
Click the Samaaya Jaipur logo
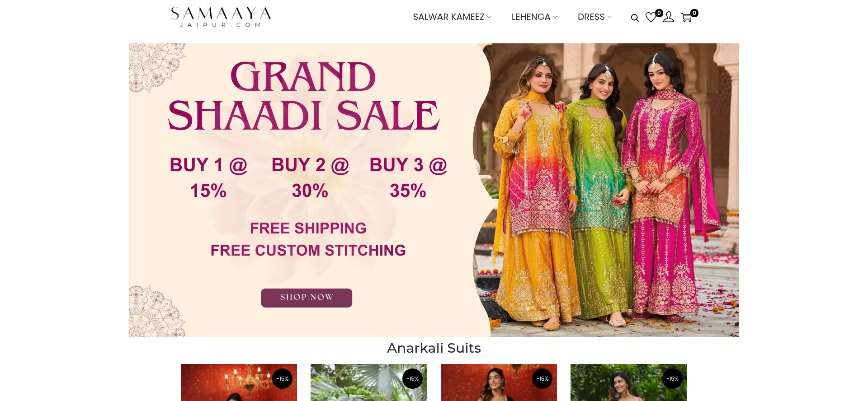coord(221,17)
